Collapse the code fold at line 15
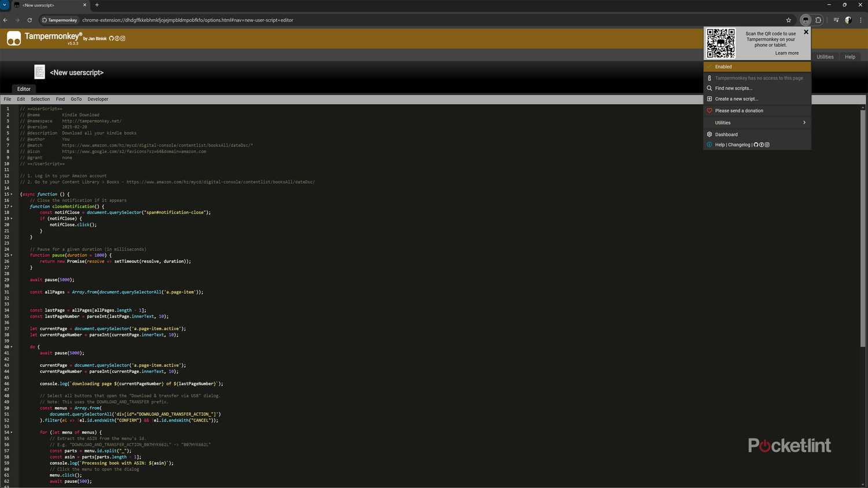Image resolution: width=868 pixels, height=488 pixels. pos(12,194)
